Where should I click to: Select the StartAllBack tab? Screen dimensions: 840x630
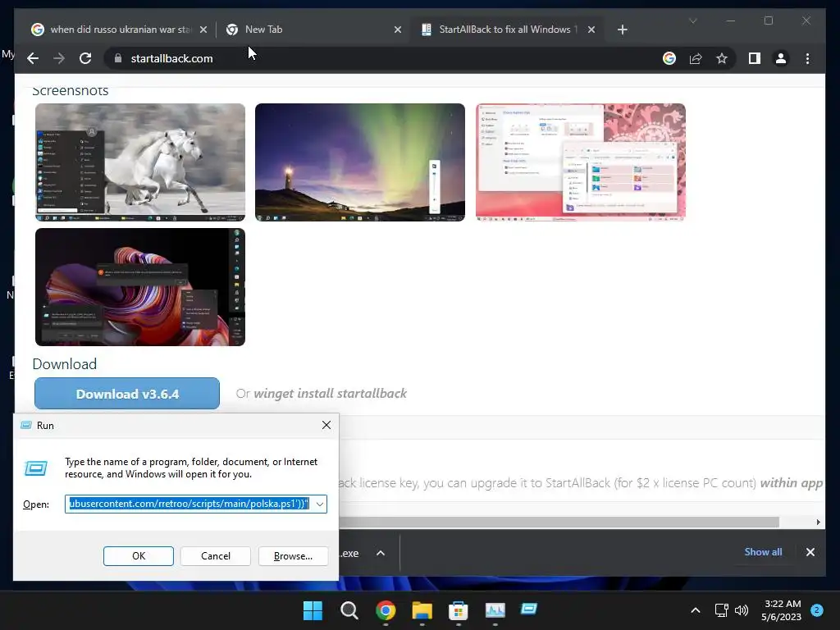click(507, 30)
